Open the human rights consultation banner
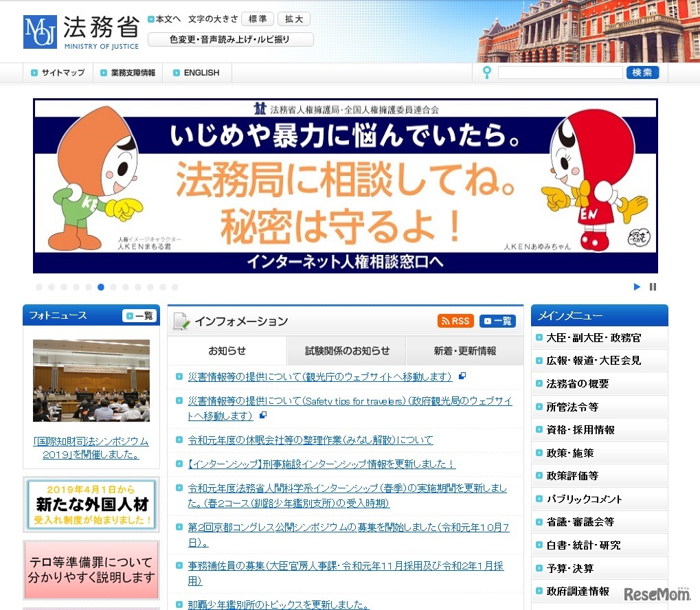The height and width of the screenshot is (610, 700). click(345, 185)
